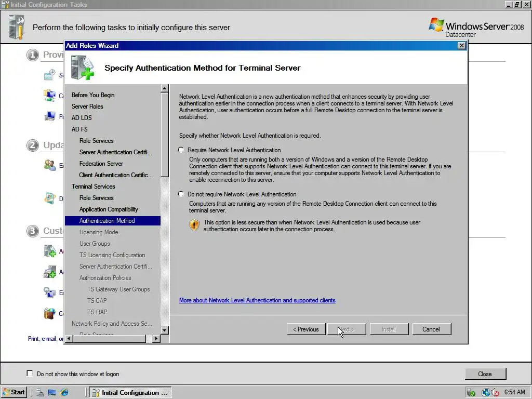
Task: Select Do not require Network Level Authentication
Action: pyautogui.click(x=181, y=194)
